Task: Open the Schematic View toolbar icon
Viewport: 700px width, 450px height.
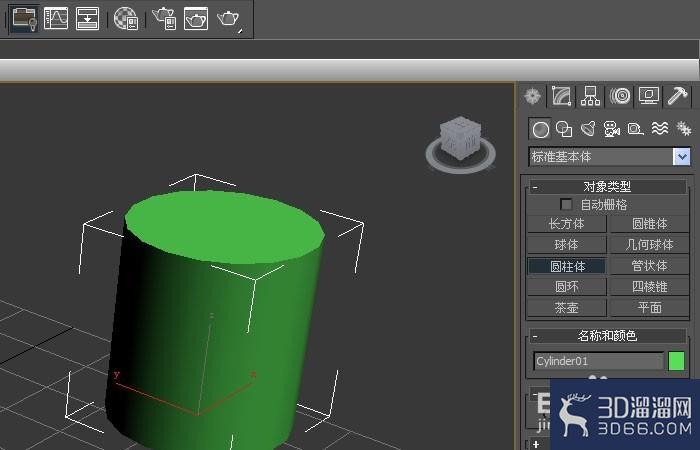Action: coord(24,19)
